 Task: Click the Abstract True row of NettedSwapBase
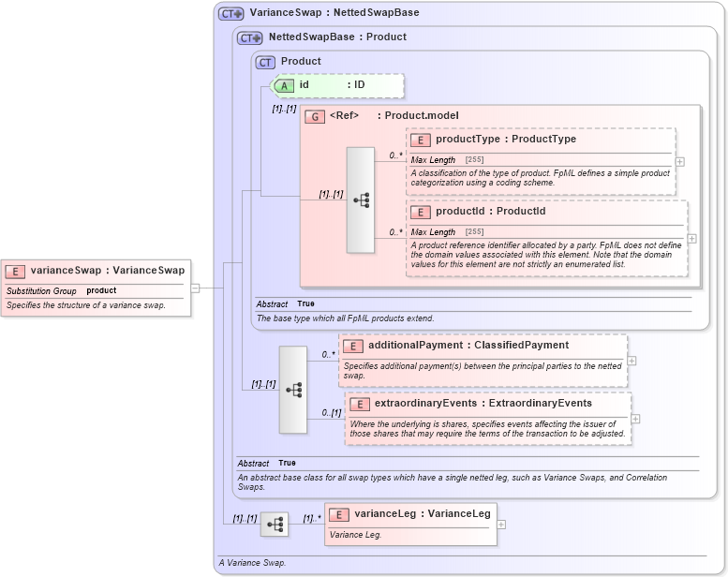pyautogui.click(x=266, y=463)
